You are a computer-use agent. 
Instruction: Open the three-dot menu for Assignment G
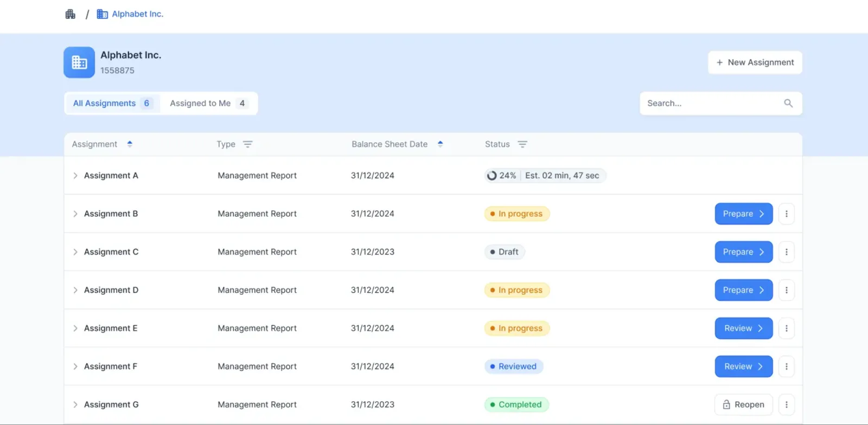tap(786, 404)
